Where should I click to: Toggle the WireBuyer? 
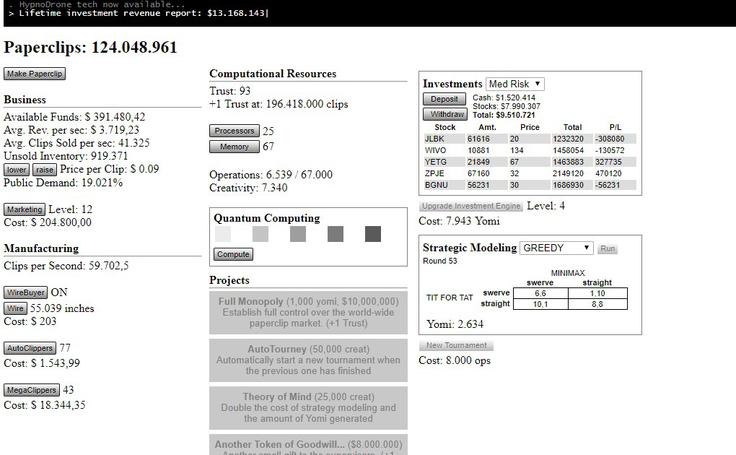tap(26, 293)
